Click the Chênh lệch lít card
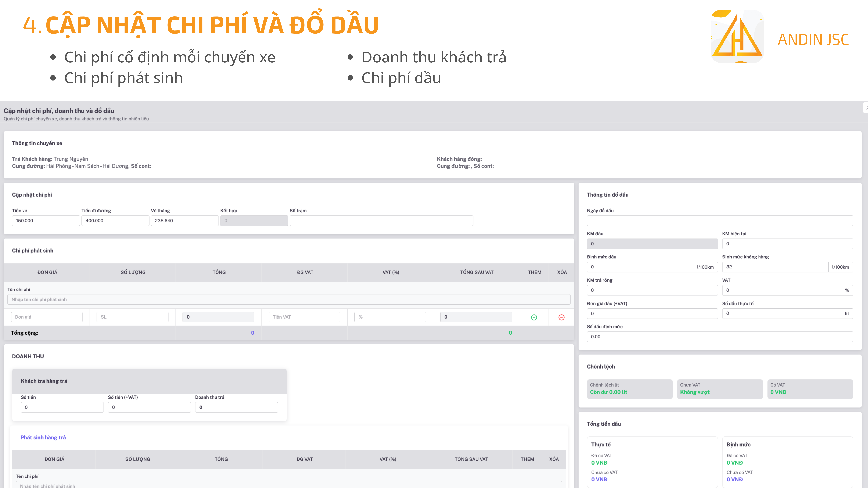868x488 pixels. point(629,389)
